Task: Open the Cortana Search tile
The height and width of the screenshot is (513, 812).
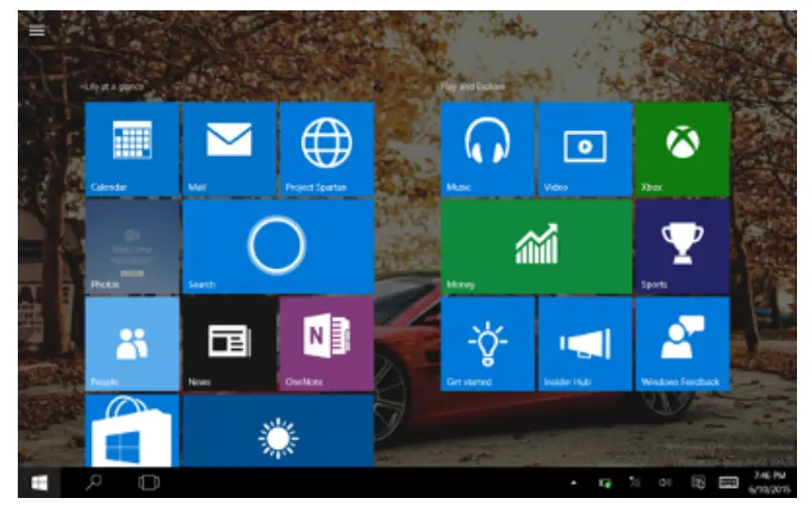Action: coord(278,247)
